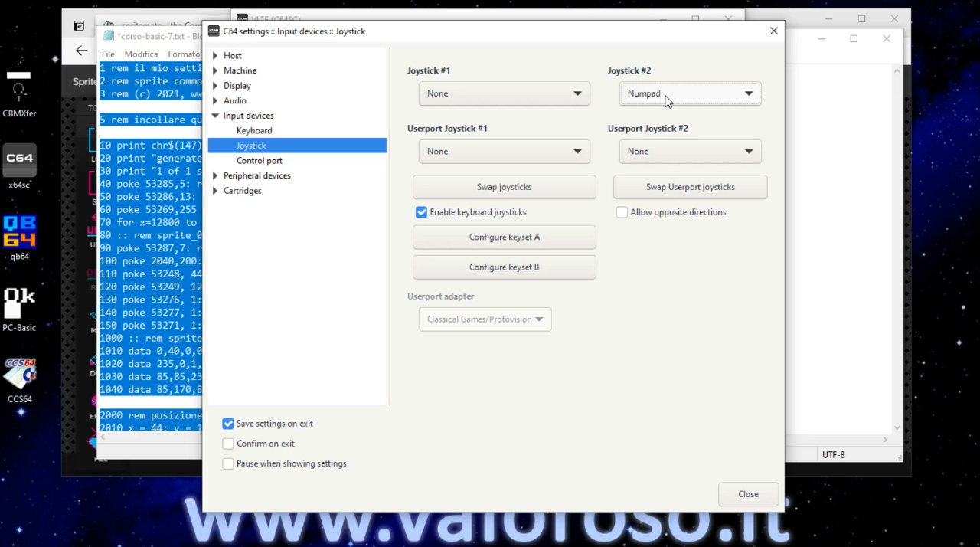Image resolution: width=980 pixels, height=547 pixels.
Task: Check Confirm on exit option
Action: tap(228, 444)
